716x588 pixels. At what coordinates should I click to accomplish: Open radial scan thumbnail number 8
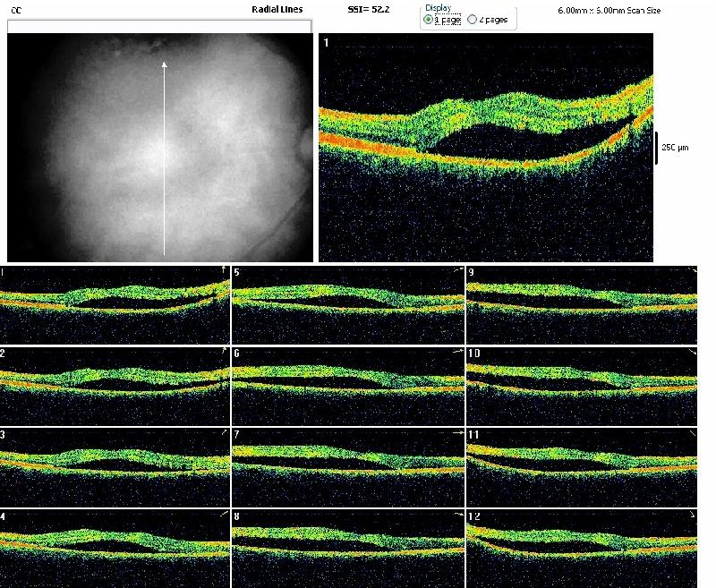coord(348,549)
